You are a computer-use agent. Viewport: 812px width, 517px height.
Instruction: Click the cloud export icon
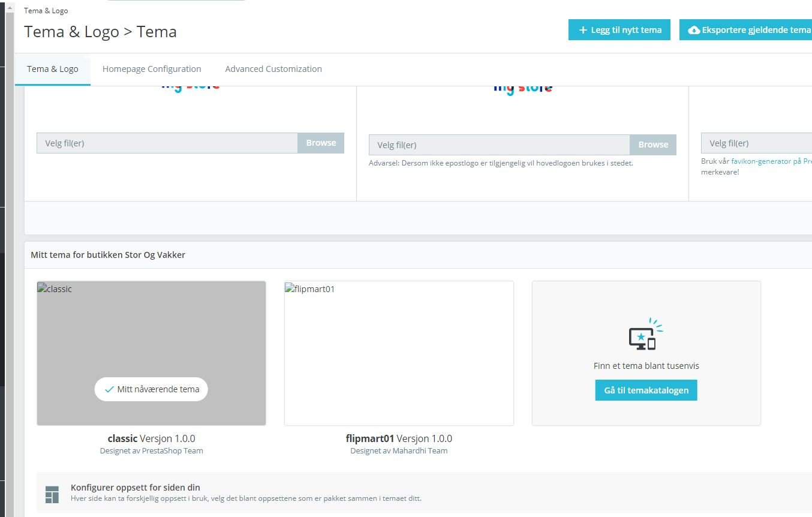click(694, 30)
